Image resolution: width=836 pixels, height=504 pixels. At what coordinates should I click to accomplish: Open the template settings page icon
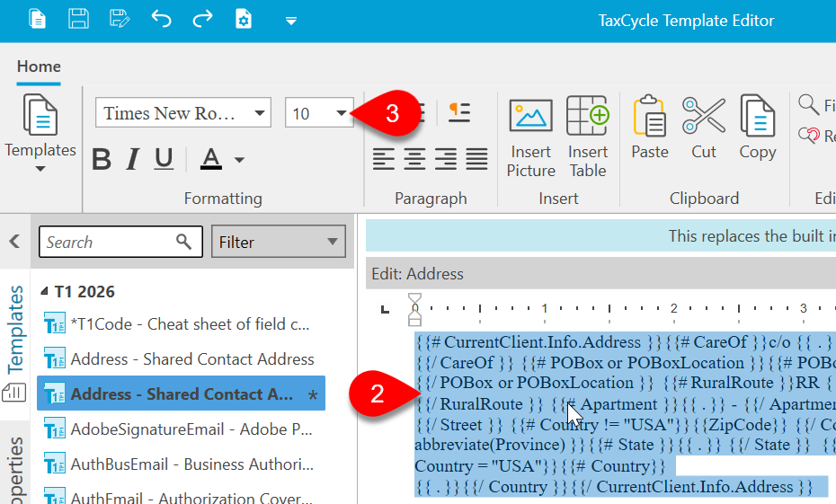(244, 20)
